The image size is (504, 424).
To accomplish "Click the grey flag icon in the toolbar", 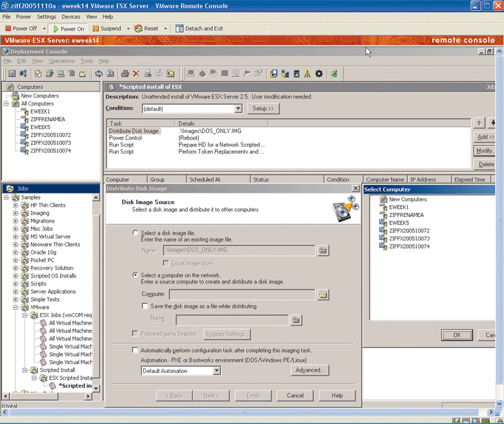I will tap(247, 74).
